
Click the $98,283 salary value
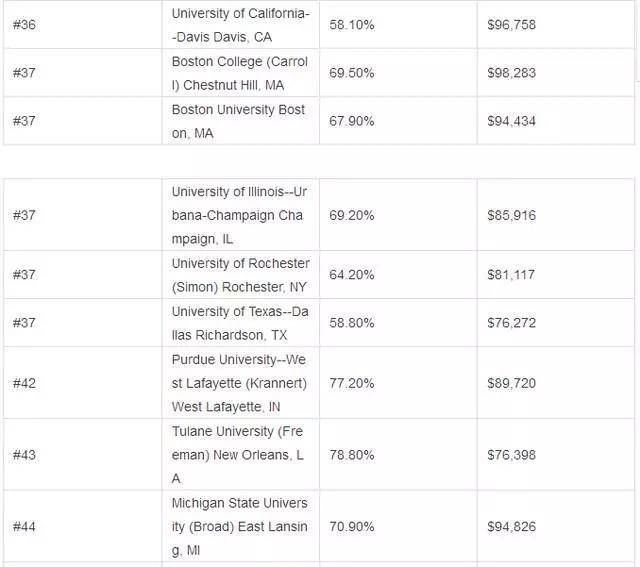point(511,73)
